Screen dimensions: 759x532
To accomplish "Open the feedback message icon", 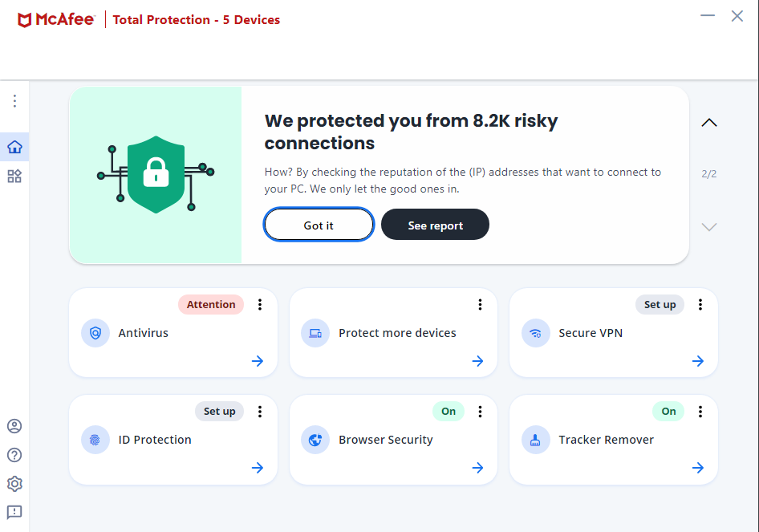I will pyautogui.click(x=14, y=512).
